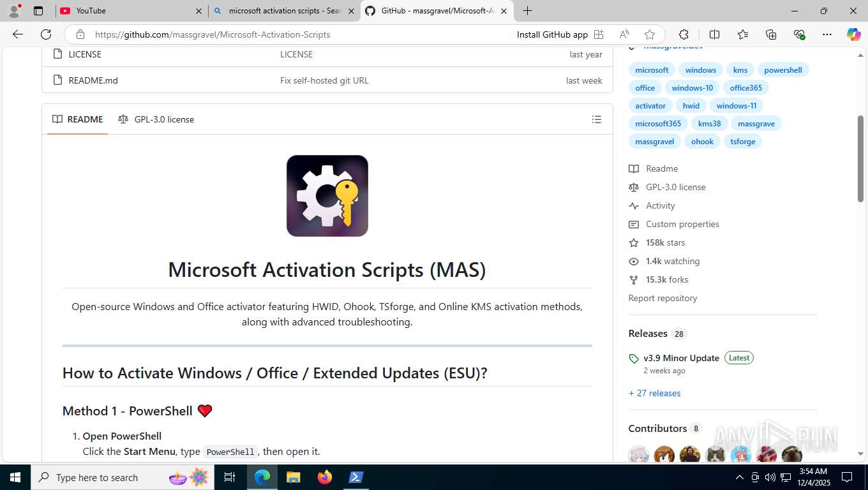Image resolution: width=868 pixels, height=490 pixels.
Task: Switch to microsoft activation scripts search tab
Action: [283, 11]
